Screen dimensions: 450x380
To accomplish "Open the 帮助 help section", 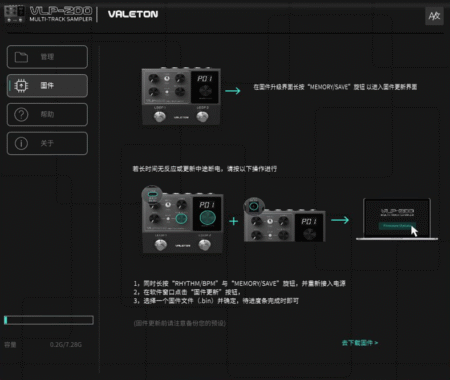I will pos(47,115).
